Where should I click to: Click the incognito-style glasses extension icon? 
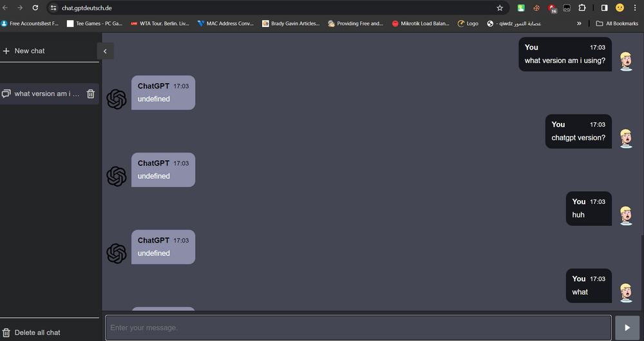[567, 8]
